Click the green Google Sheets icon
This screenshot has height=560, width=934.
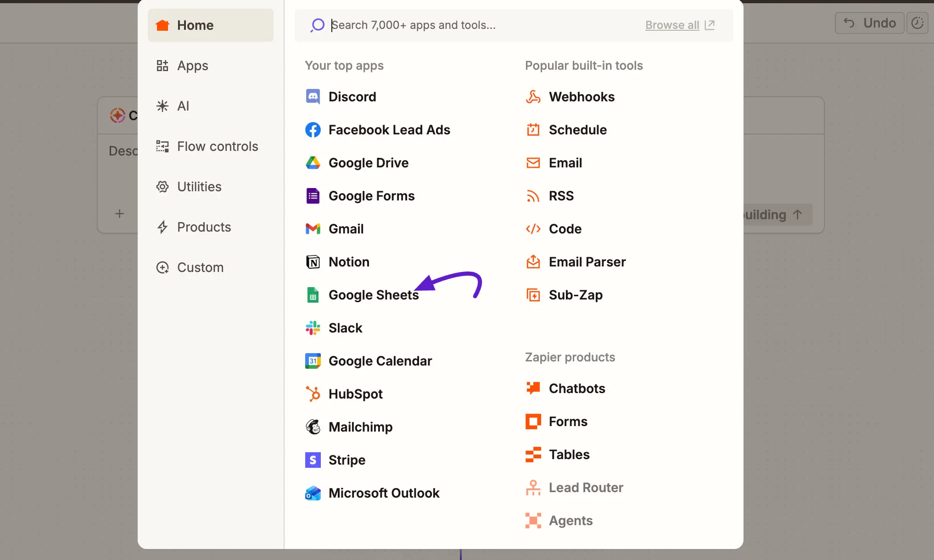pyautogui.click(x=313, y=295)
